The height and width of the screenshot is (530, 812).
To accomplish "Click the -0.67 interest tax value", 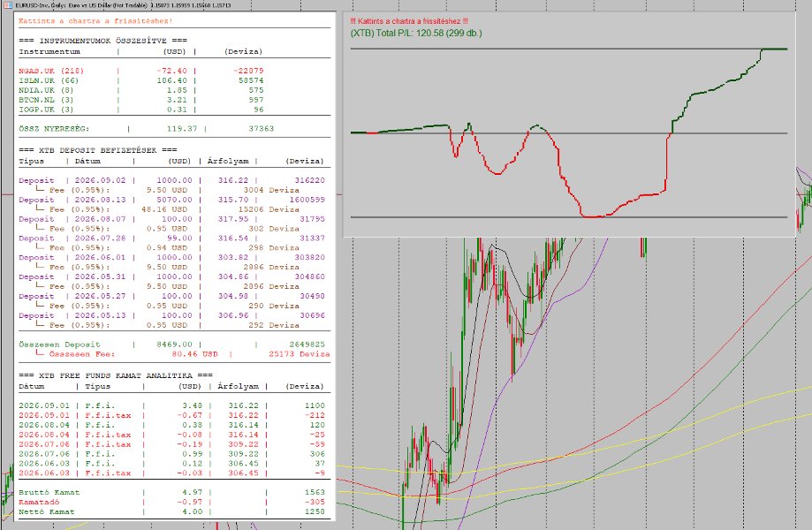I will click(190, 415).
